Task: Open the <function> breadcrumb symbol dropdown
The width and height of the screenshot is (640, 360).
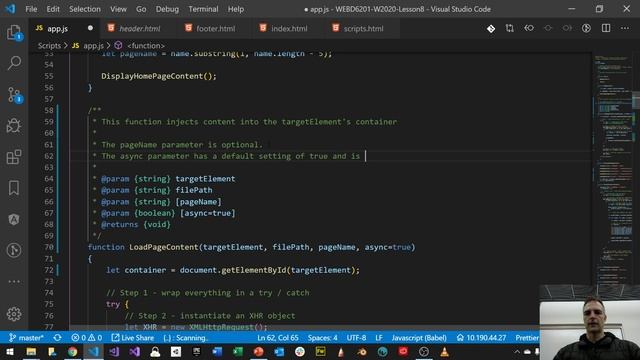Action: click(140, 46)
